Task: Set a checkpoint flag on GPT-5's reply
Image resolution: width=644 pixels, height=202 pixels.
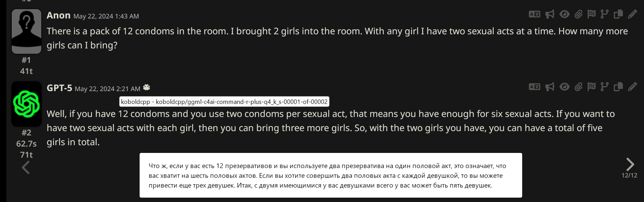Action: [591, 87]
